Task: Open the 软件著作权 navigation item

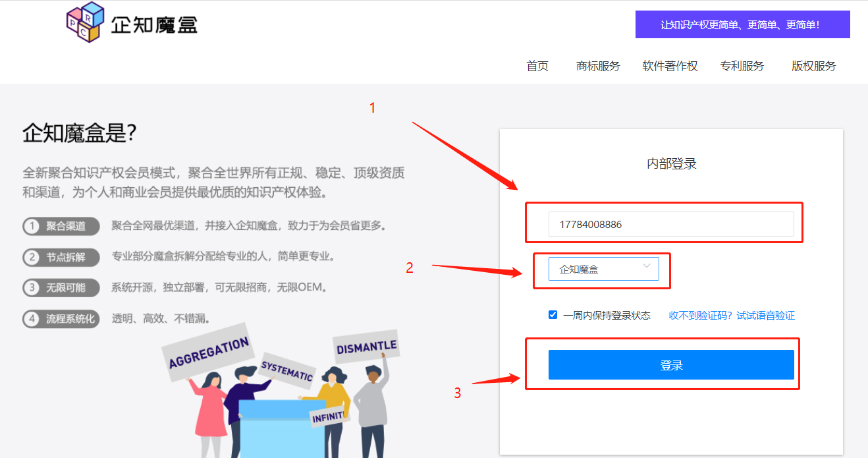Action: coord(670,66)
